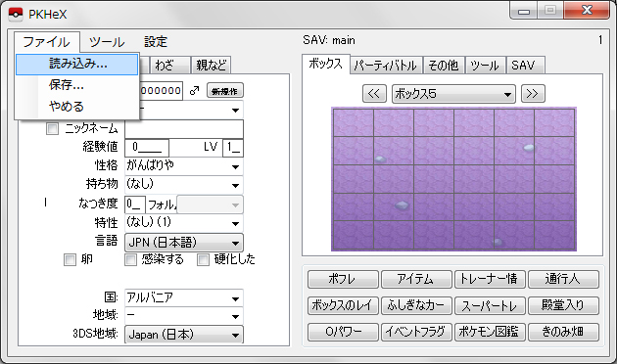Click the ふしぎなカー button

[416, 305]
